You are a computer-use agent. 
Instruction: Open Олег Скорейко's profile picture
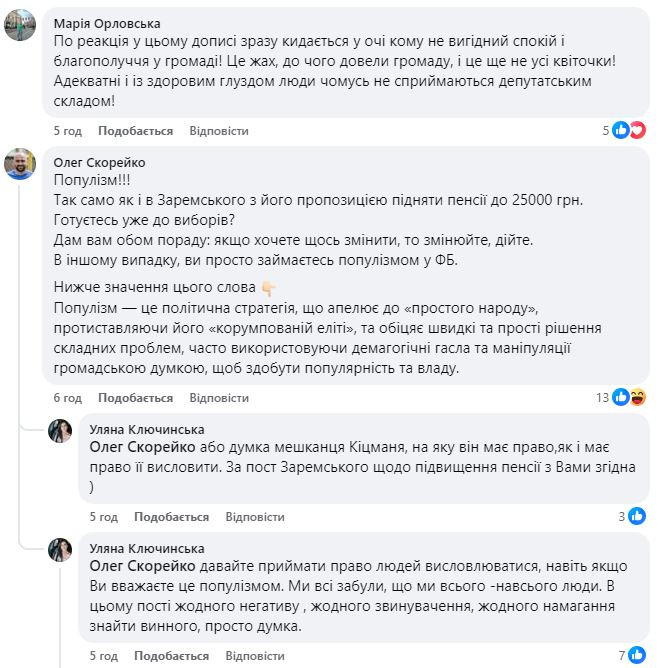click(x=22, y=165)
